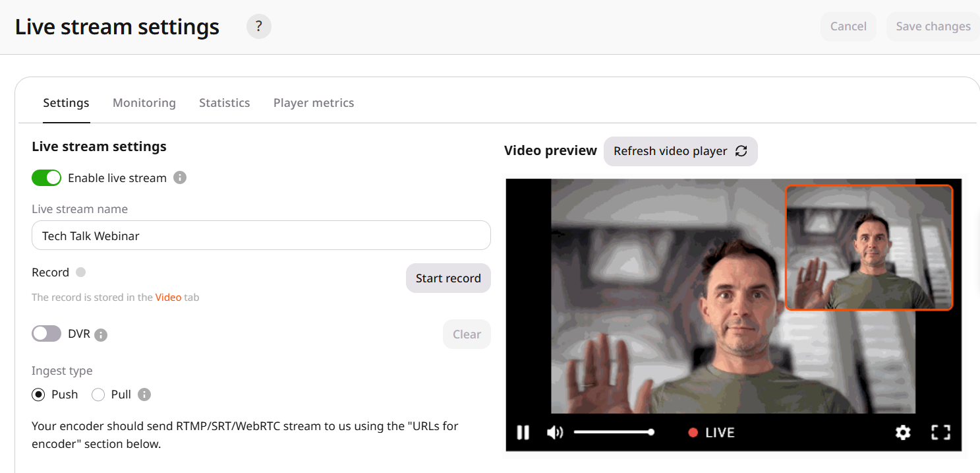Enter fullscreen in video preview
The height and width of the screenshot is (473, 980).
[940, 433]
